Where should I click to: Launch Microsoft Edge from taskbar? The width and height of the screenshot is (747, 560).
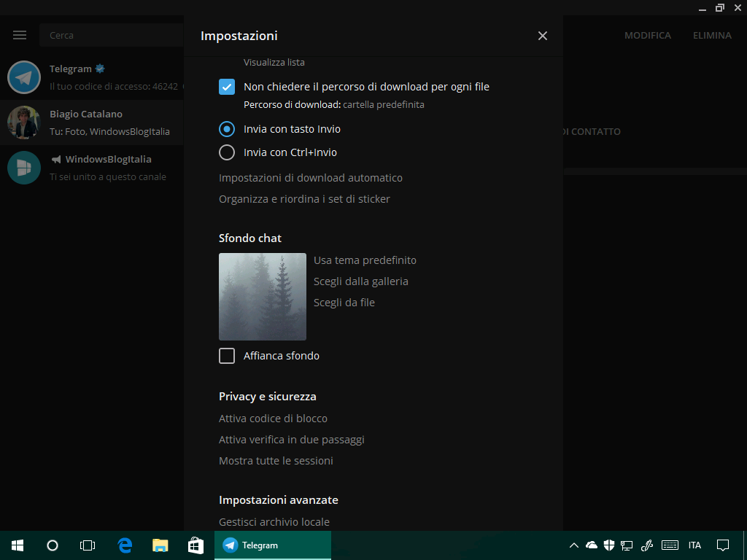click(x=125, y=545)
